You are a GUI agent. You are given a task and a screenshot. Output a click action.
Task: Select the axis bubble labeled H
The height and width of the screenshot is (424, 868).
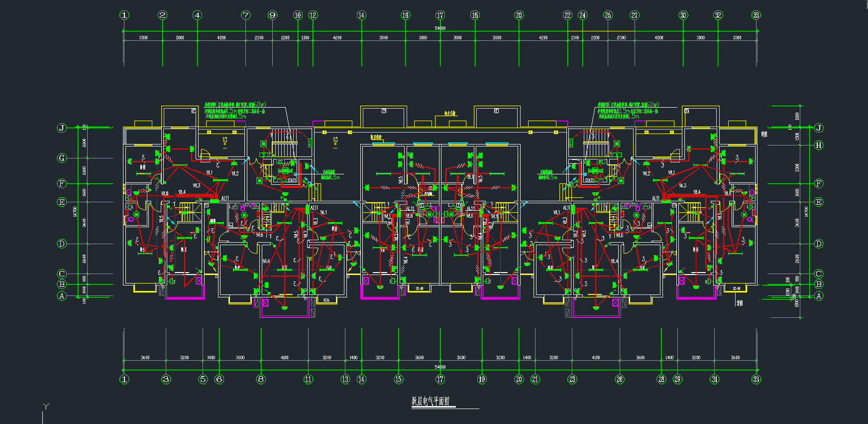(819, 145)
